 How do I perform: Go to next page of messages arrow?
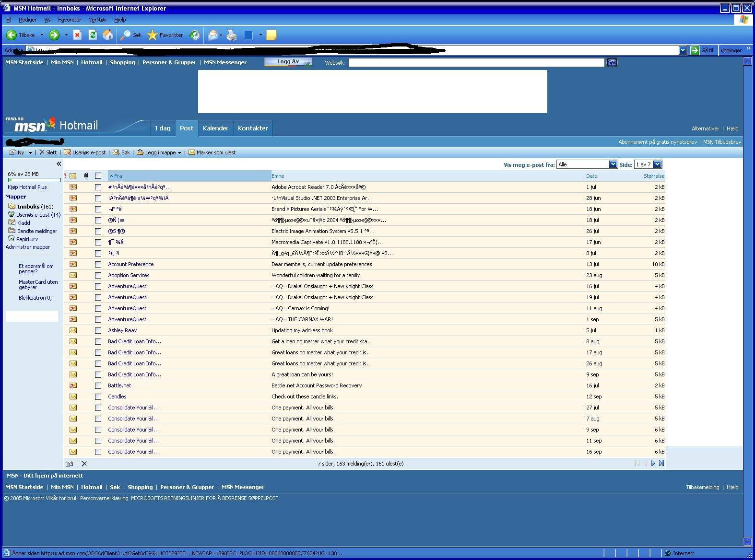coord(653,464)
